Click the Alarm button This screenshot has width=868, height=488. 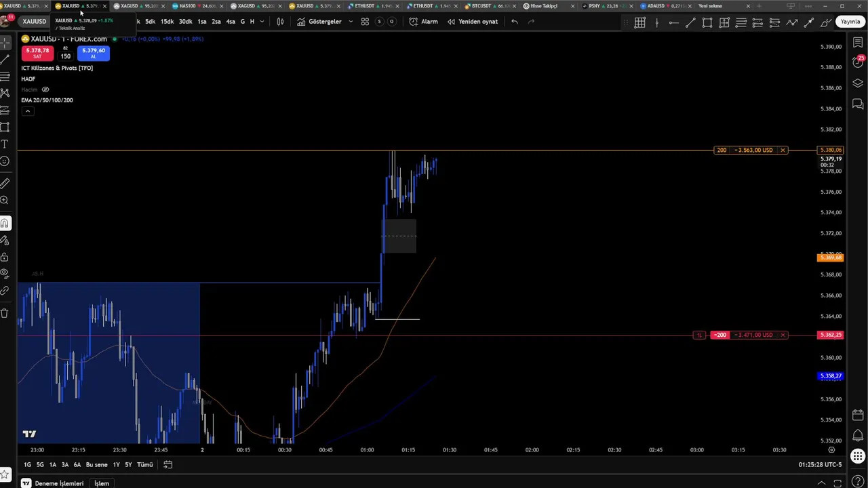coord(424,22)
